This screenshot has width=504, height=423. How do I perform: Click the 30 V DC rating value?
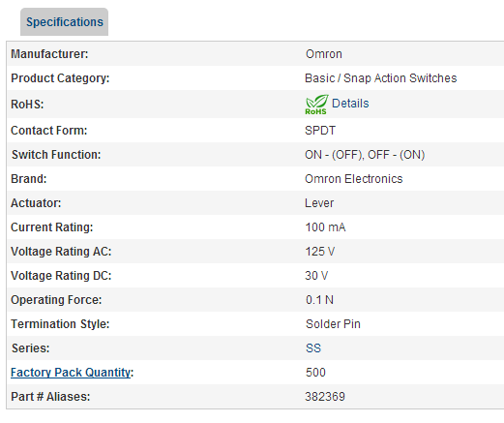point(316,276)
